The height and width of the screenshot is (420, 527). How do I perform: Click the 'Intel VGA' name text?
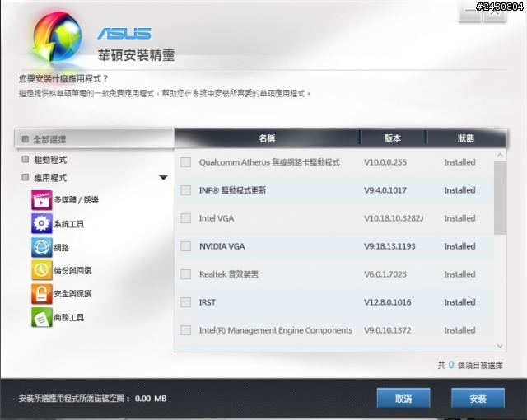(x=217, y=218)
